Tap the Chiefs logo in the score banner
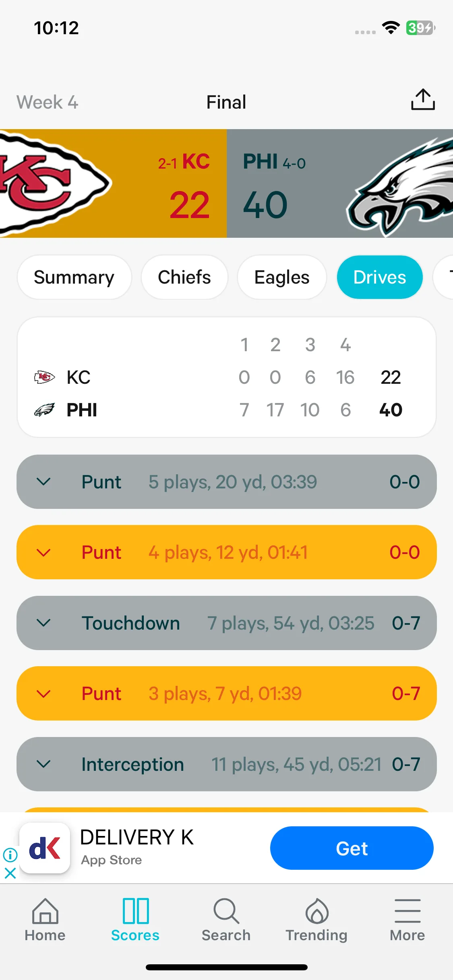 click(54, 183)
